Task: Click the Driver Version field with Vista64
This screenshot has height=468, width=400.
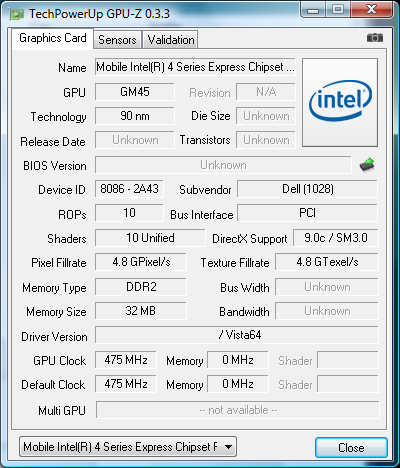Action: (x=237, y=335)
